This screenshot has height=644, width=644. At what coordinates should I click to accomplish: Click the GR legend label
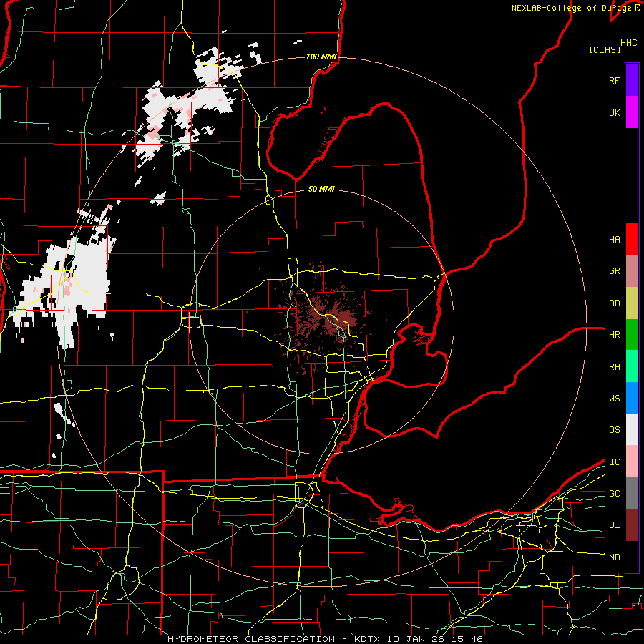614,271
